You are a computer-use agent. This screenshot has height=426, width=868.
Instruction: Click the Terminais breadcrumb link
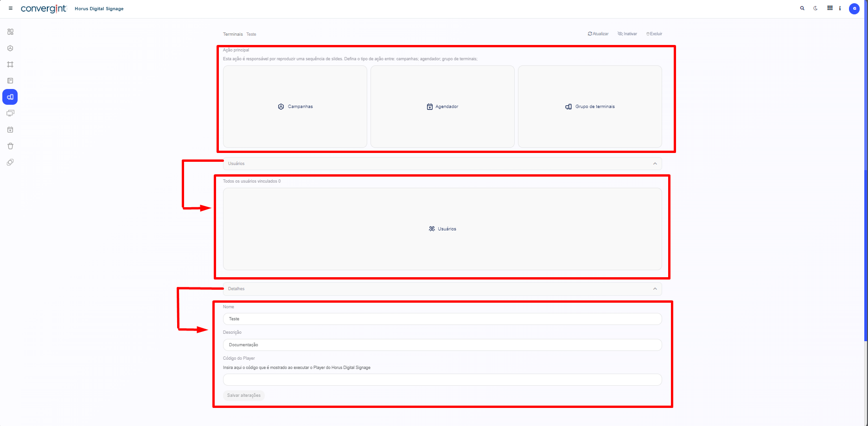233,34
